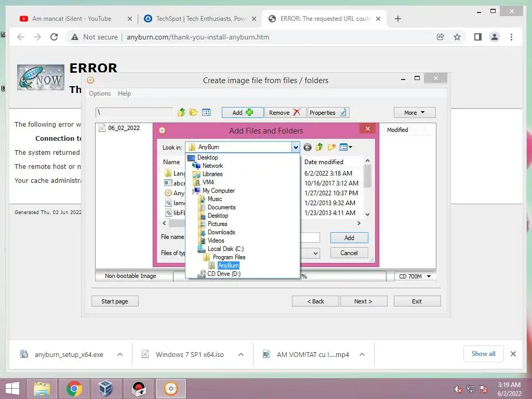The height and width of the screenshot is (399, 532).
Task: Click the bookmark star icon
Action: (x=457, y=37)
